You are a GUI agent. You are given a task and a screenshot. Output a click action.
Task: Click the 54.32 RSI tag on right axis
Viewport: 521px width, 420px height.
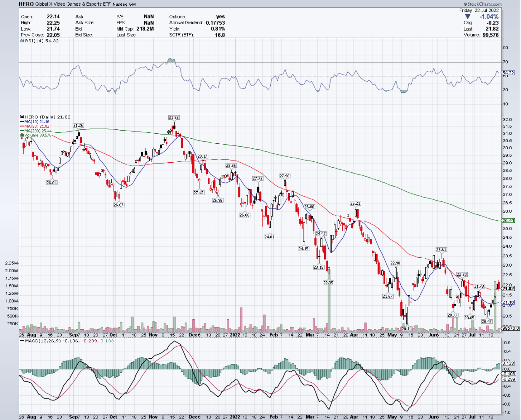coord(508,73)
